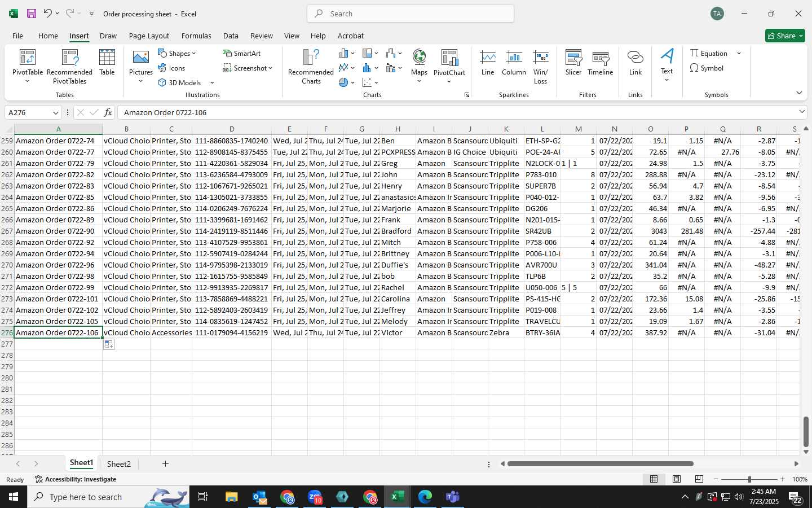This screenshot has height=508, width=812.
Task: Switch to Page Break Preview
Action: point(699,479)
